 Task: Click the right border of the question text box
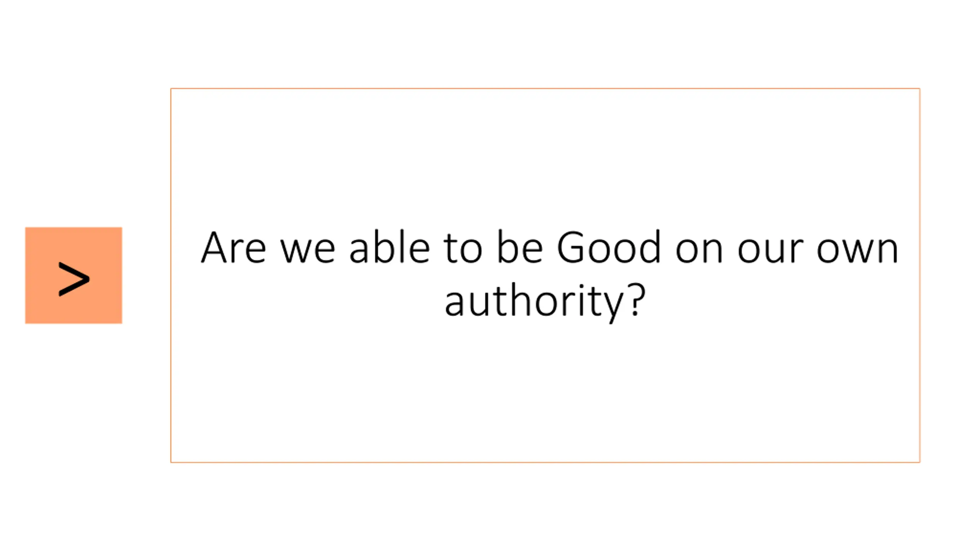920,275
